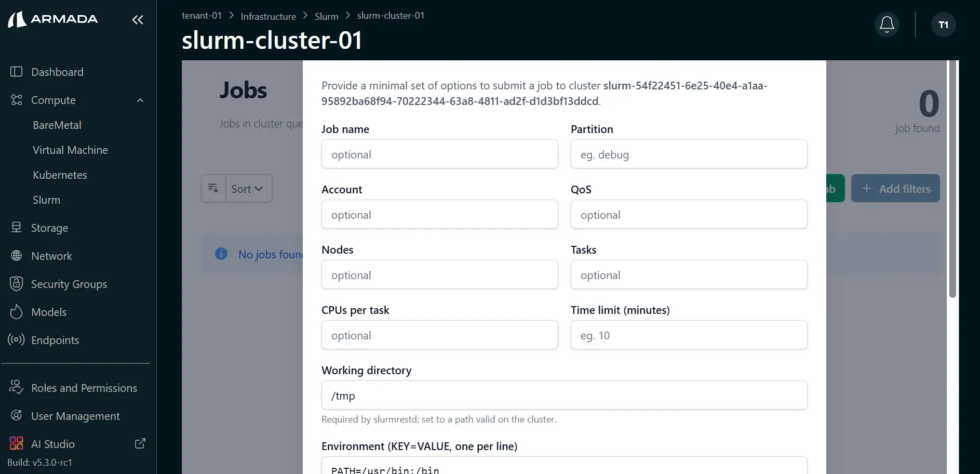Open Dashboard from the sidebar
Image resolution: width=980 pixels, height=474 pixels.
coord(57,72)
